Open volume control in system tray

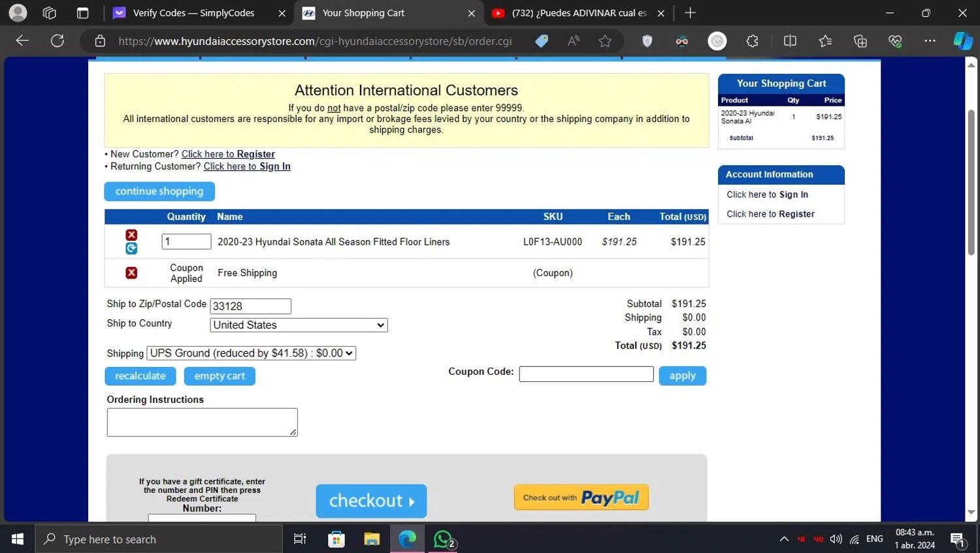pos(836,539)
